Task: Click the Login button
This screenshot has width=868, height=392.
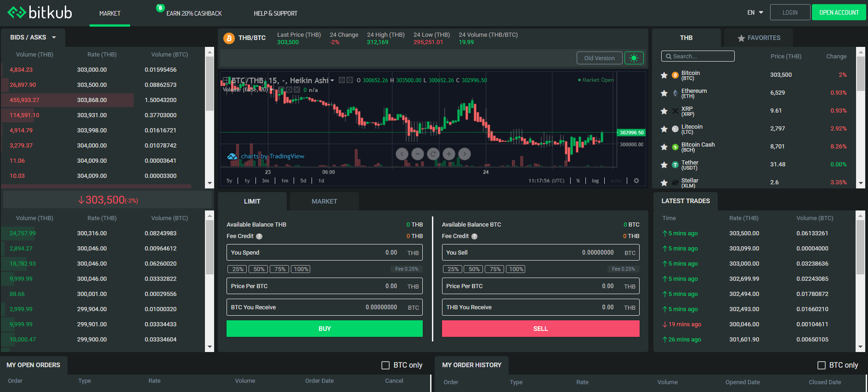Action: tap(790, 12)
